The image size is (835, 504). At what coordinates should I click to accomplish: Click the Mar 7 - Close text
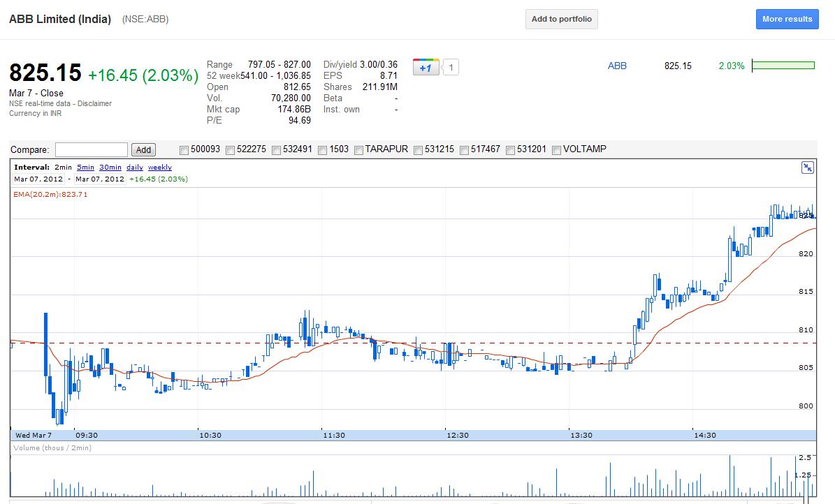pyautogui.click(x=36, y=93)
